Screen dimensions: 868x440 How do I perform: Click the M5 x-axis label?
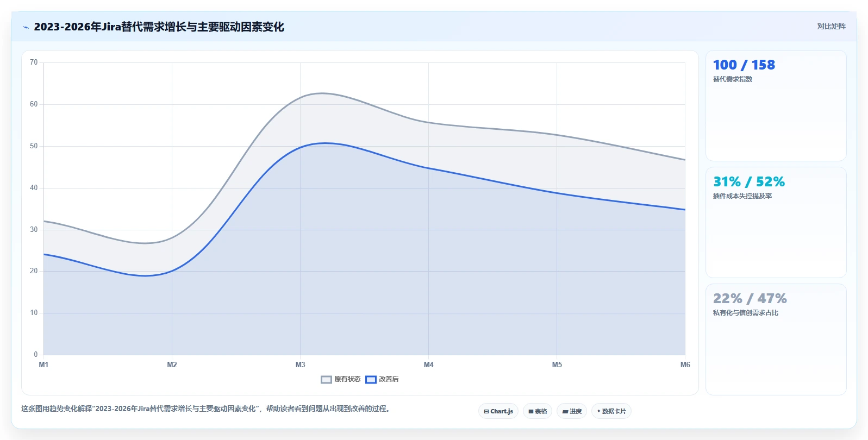click(x=557, y=364)
